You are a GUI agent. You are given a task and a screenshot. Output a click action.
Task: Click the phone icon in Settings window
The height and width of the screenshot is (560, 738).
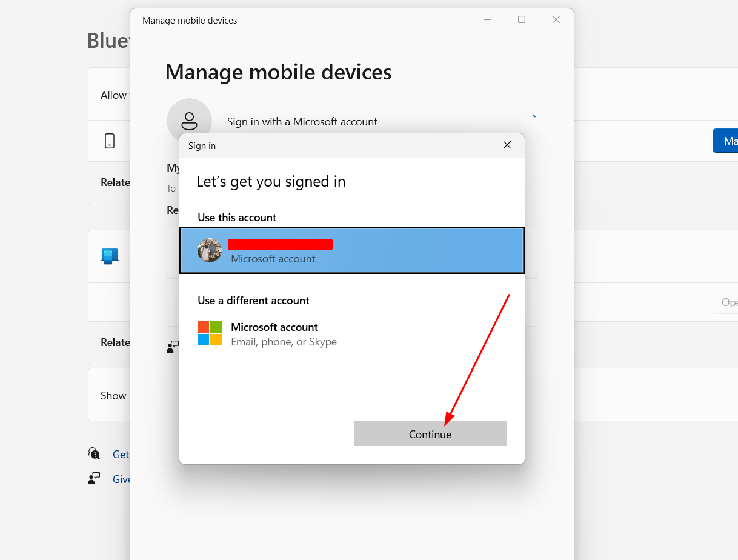click(110, 141)
